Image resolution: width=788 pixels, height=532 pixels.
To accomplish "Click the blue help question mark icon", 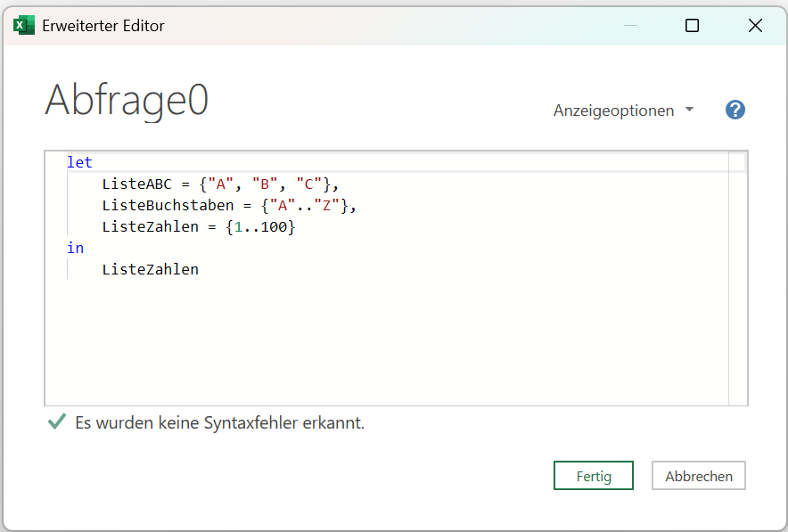I will coord(735,110).
